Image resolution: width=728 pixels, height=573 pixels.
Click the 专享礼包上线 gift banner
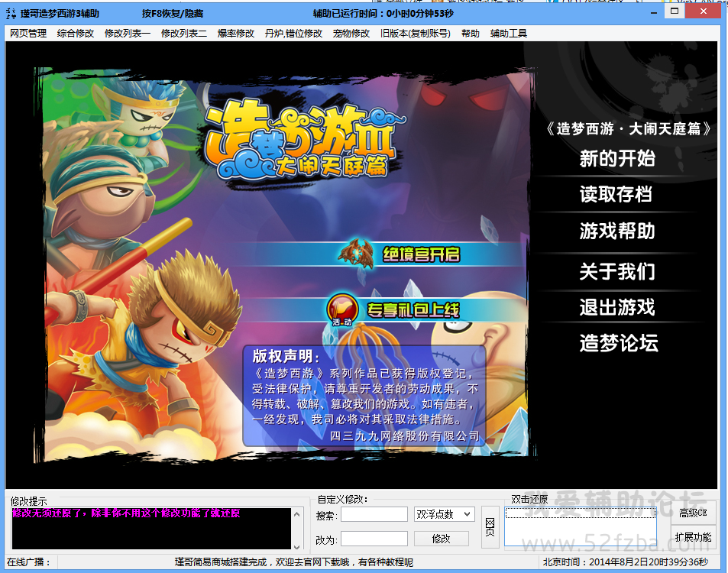pyautogui.click(x=413, y=309)
